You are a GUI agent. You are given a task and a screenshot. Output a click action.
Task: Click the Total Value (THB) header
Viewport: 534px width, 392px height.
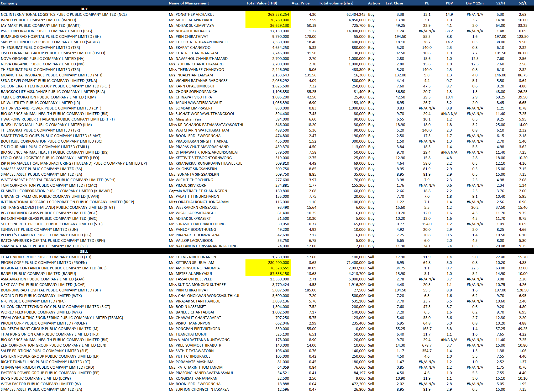[261, 3]
